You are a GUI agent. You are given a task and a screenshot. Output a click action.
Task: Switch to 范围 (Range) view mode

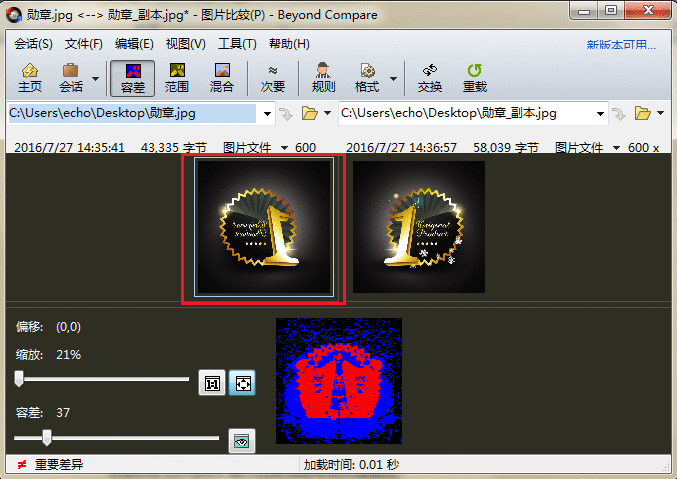pyautogui.click(x=177, y=77)
